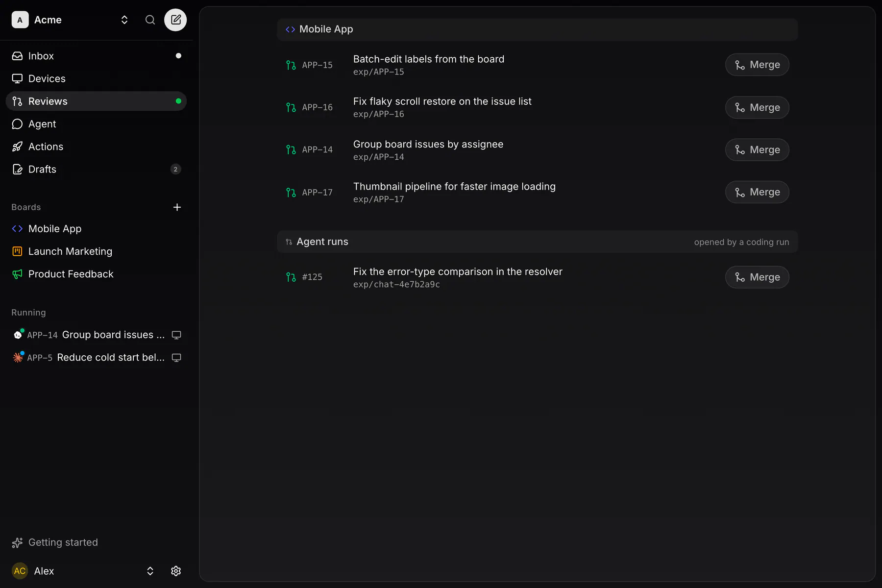882x588 pixels.
Task: Add a new board with plus icon
Action: tap(177, 207)
